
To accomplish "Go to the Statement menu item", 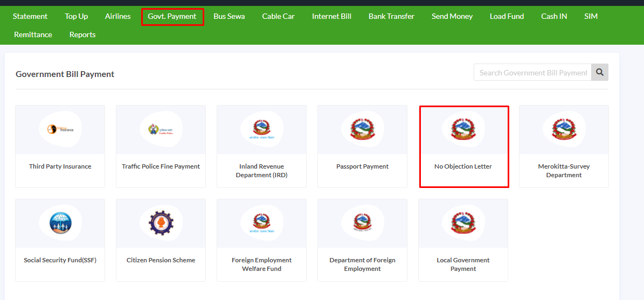I will [x=30, y=16].
